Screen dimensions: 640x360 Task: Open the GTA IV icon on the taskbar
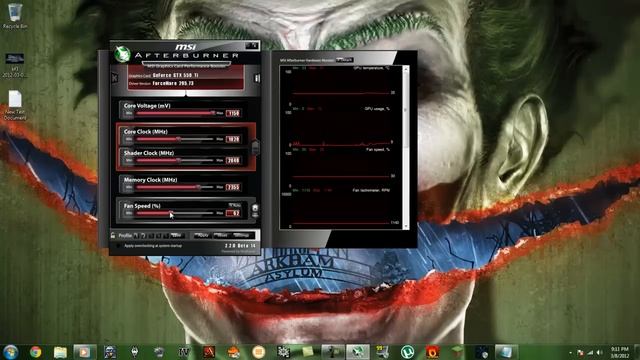pyautogui.click(x=184, y=352)
